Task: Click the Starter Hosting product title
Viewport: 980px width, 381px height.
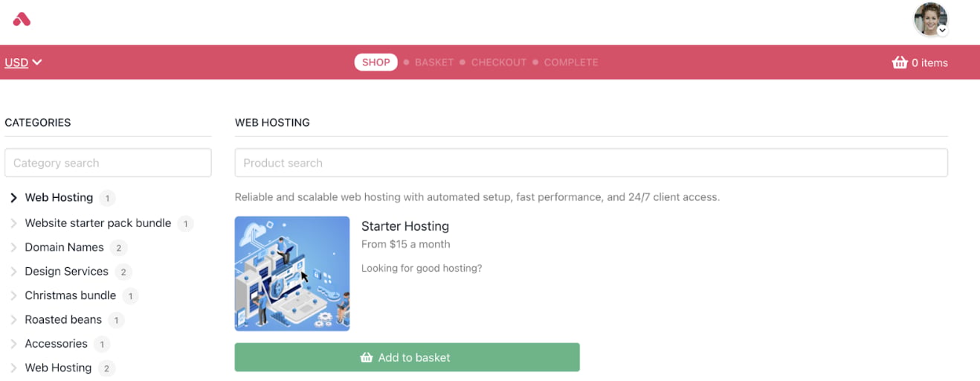Action: tap(405, 226)
